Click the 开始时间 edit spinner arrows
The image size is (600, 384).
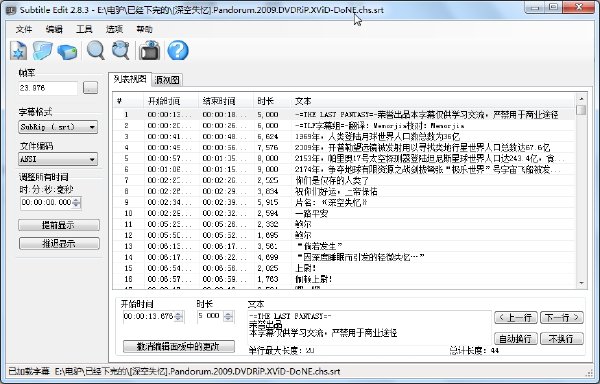179,316
